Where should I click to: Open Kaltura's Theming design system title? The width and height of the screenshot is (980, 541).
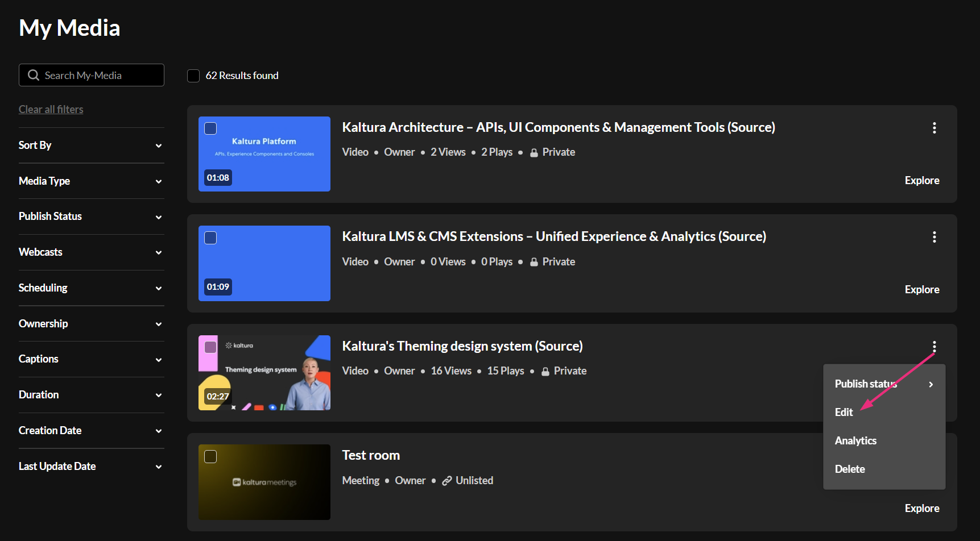click(x=462, y=346)
